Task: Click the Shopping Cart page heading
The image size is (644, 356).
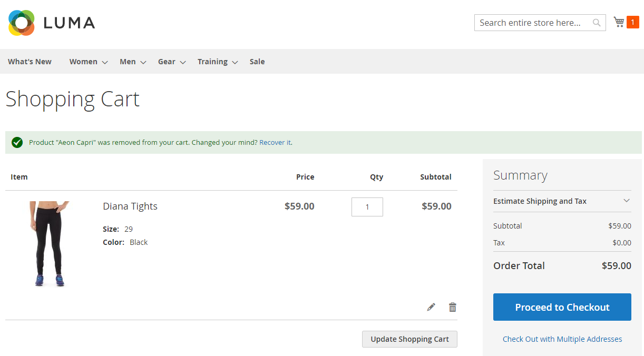Action: 73,99
